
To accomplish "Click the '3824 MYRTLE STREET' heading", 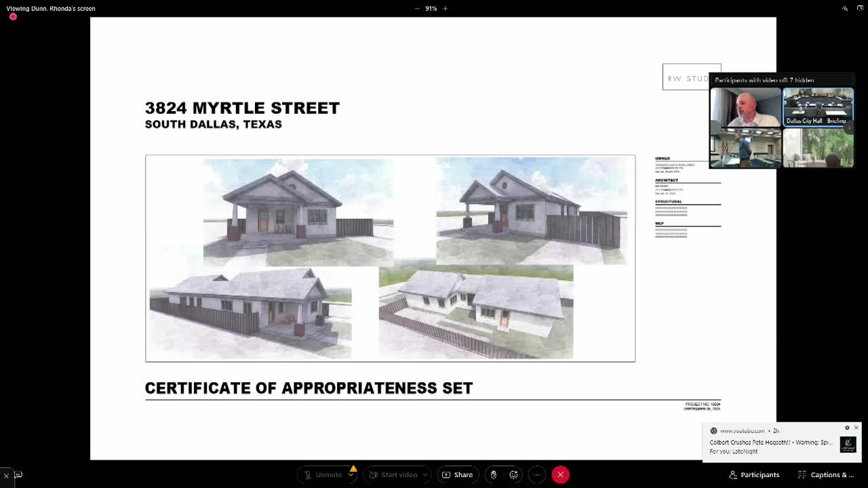I will pyautogui.click(x=242, y=108).
